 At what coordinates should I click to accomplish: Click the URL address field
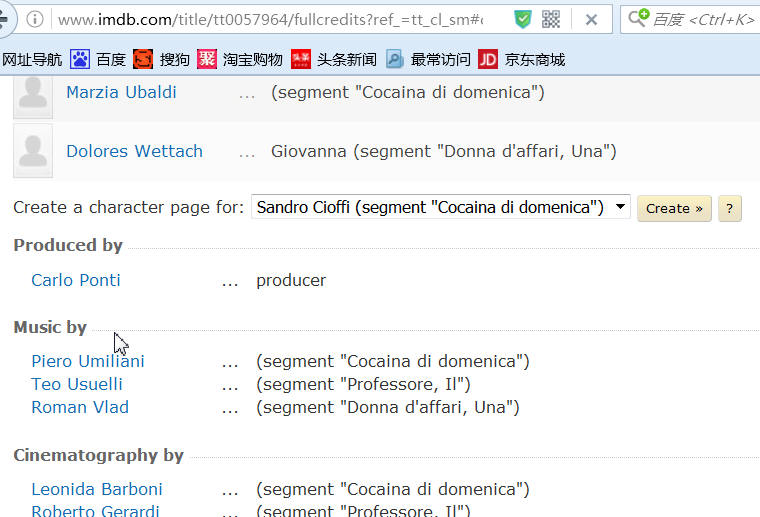coord(270,20)
